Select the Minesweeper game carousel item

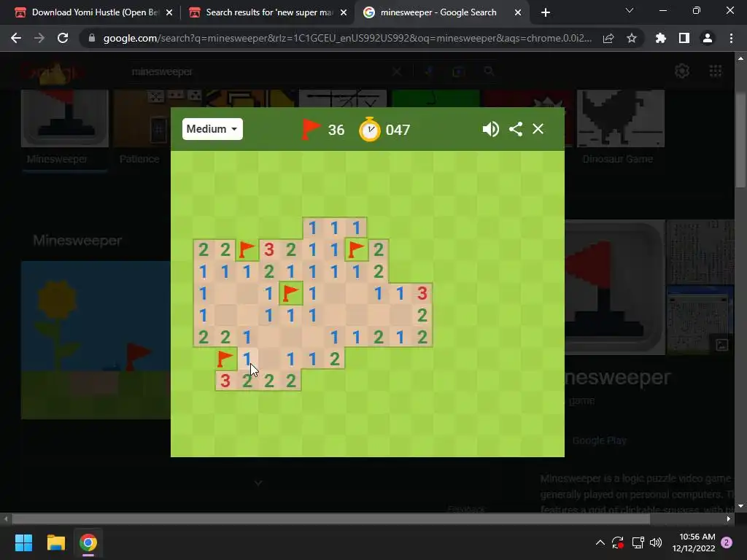(x=65, y=128)
